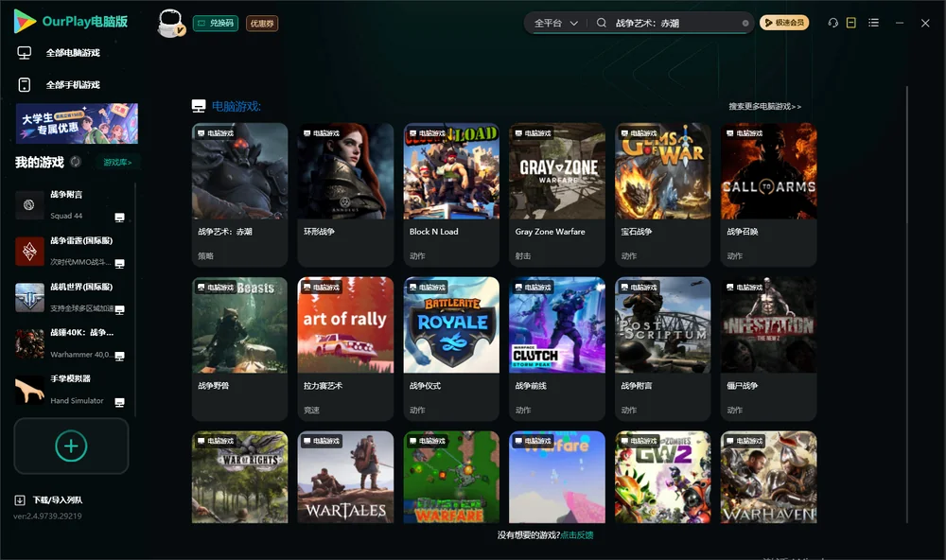Image resolution: width=946 pixels, height=560 pixels.
Task: Open the Wartales game card
Action: coord(345,477)
